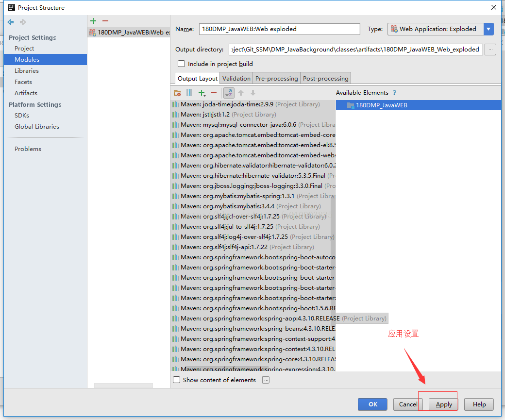The image size is (505, 420).
Task: Move selected element down
Action: coord(253,93)
